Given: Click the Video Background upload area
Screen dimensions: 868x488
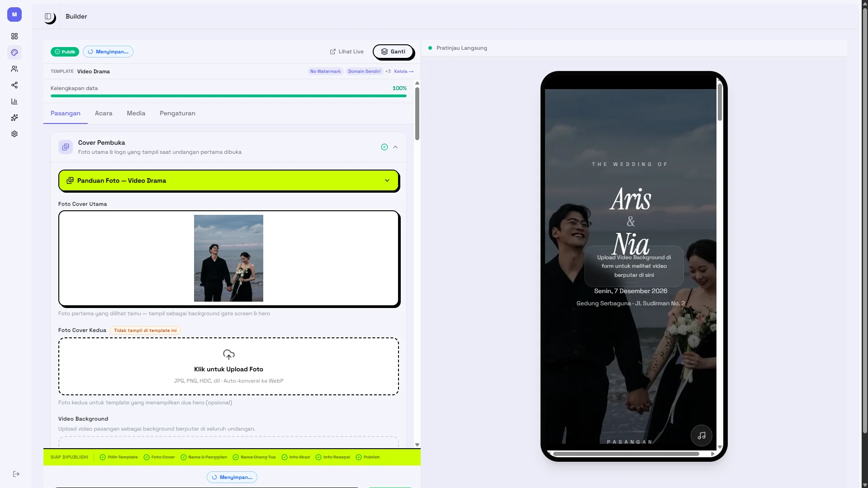Looking at the screenshot, I should (228, 442).
